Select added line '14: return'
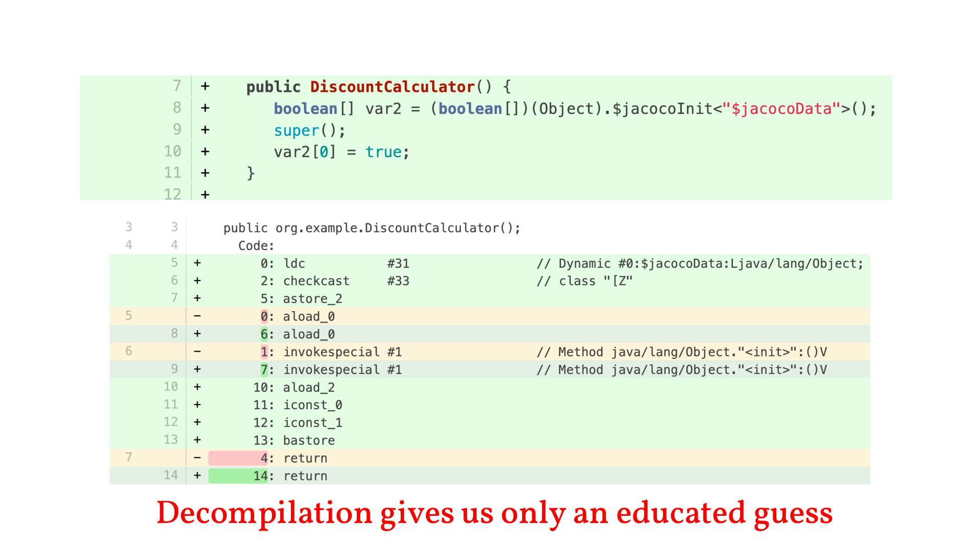 tap(490, 475)
